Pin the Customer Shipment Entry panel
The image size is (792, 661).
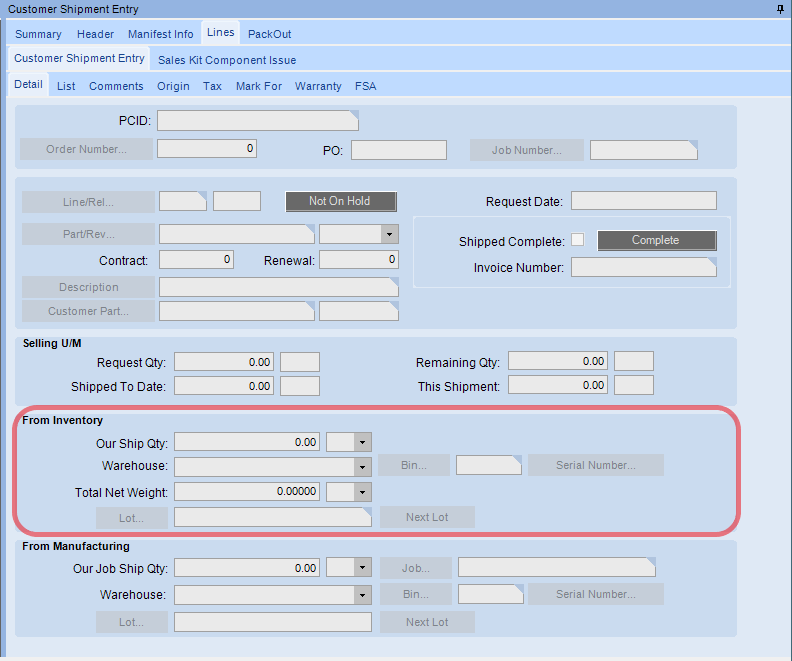[x=780, y=9]
